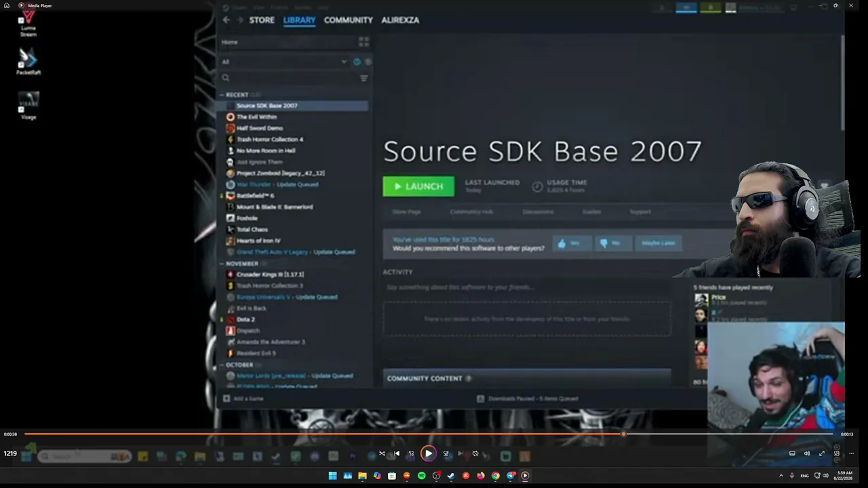Click the library search magnifier icon
The width and height of the screenshot is (868, 488).
click(x=226, y=78)
